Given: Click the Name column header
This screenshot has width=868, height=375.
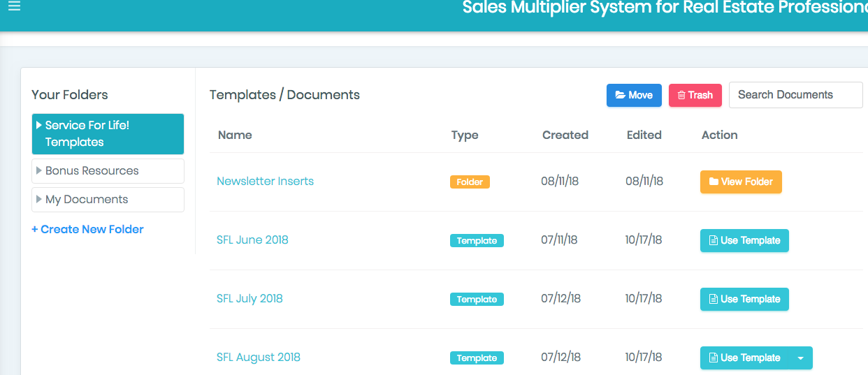Looking at the screenshot, I should [235, 135].
